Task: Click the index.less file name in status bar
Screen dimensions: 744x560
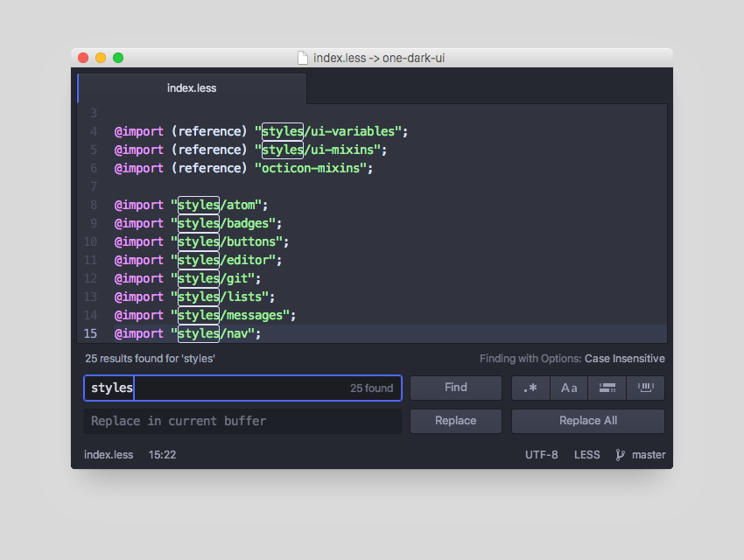Action: tap(109, 455)
